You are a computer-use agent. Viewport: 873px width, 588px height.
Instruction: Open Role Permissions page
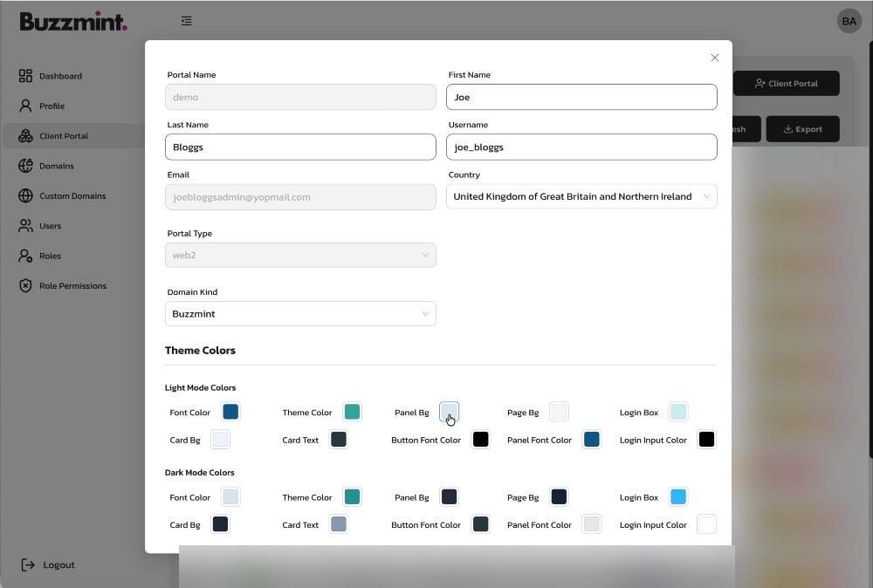(x=73, y=286)
